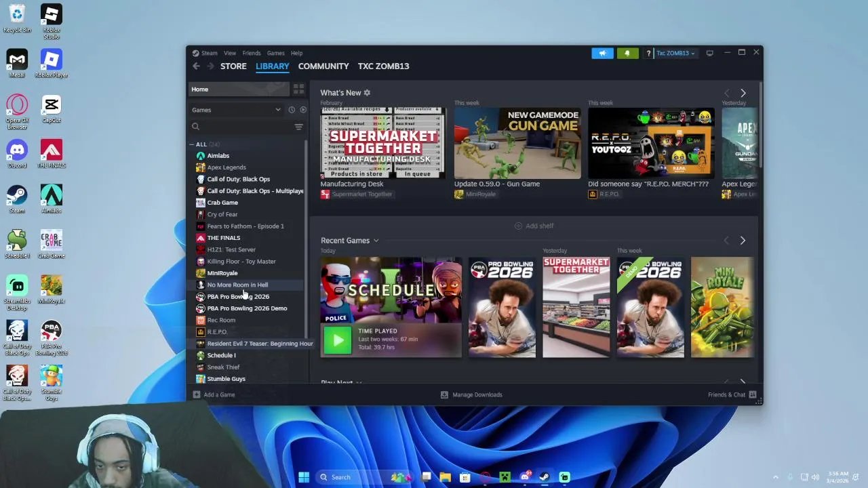
Task: Open Roblox Studio desktop shortcut
Action: [x=52, y=22]
